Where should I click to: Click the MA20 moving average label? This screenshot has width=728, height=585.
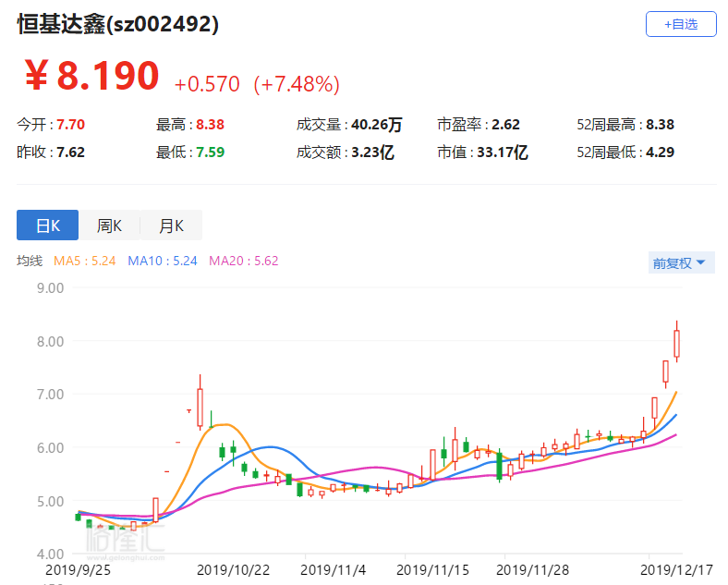(244, 262)
